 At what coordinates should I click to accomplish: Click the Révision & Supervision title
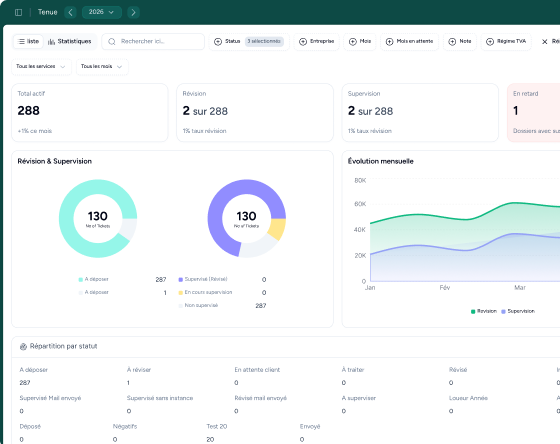tap(55, 161)
